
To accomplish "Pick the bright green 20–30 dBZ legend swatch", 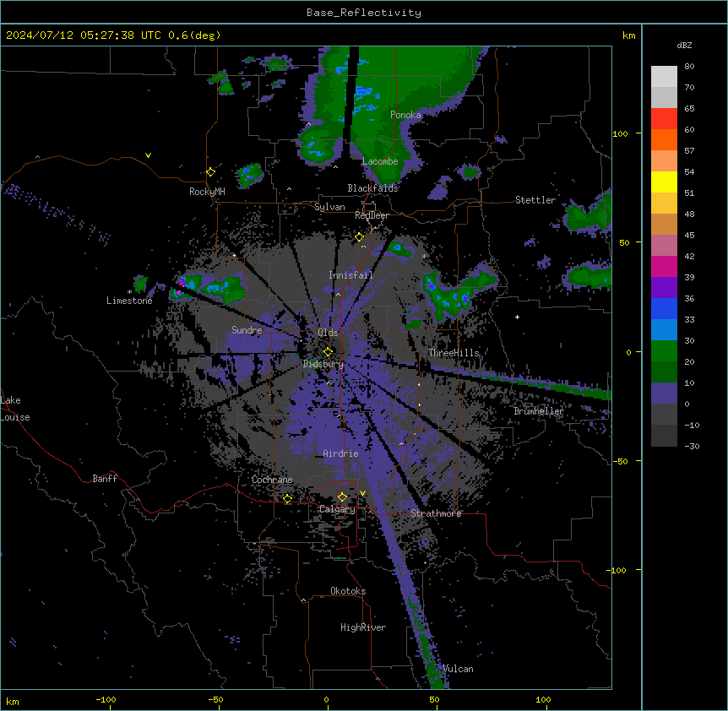I will [664, 351].
